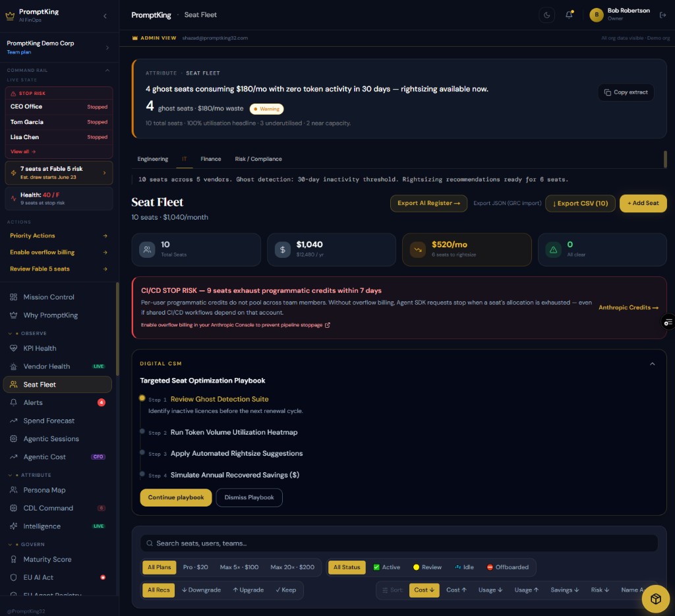Click the rightsize trend icon on $520/mo card
The width and height of the screenshot is (675, 616).
coord(417,249)
